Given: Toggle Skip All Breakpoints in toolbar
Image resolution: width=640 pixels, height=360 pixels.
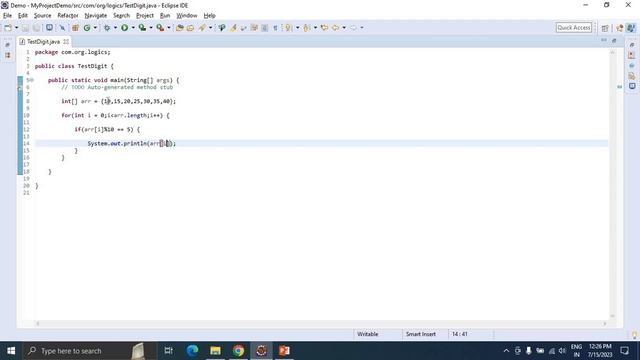Looking at the screenshot, I should pos(62,28).
